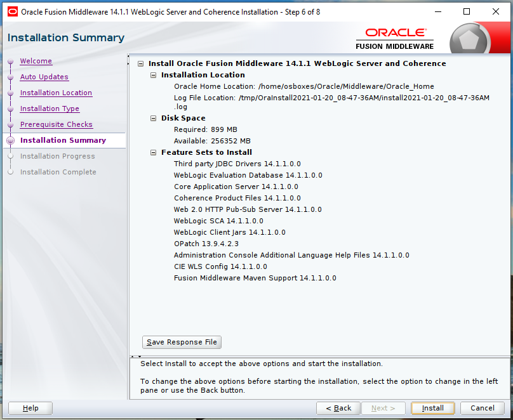Select Administration Console Additional Language Help Files
Screen dimensions: 513x420
tap(291, 256)
